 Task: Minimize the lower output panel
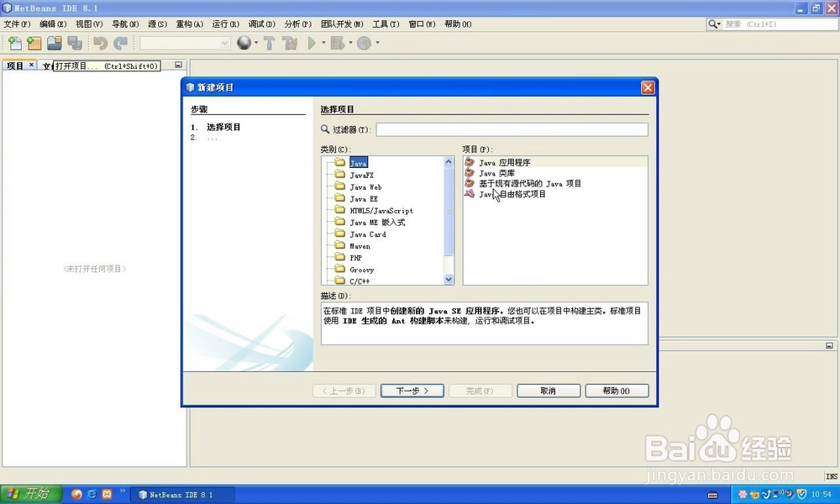tap(829, 345)
